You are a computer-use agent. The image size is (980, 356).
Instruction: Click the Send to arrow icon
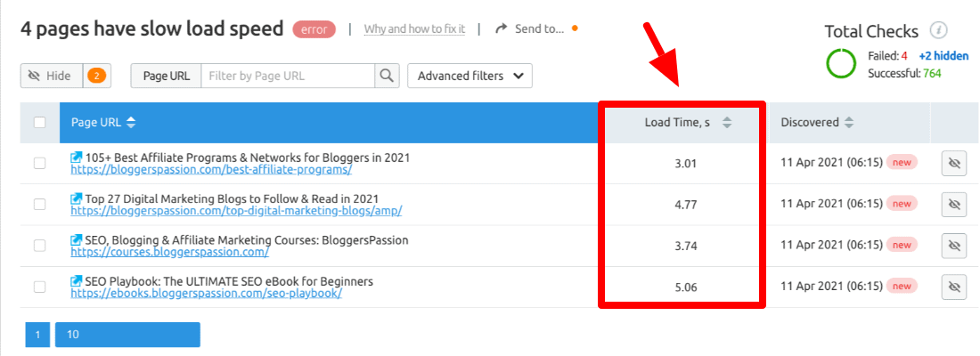[501, 28]
